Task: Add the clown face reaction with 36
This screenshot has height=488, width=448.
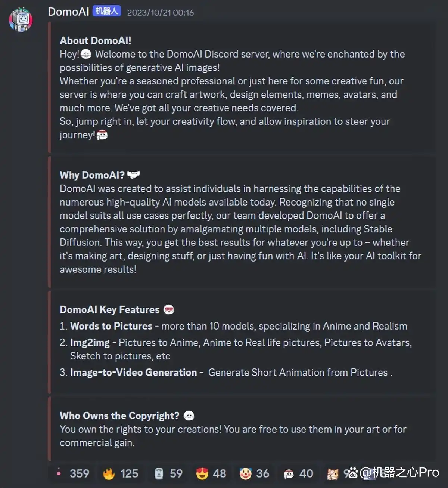Action: click(x=254, y=473)
